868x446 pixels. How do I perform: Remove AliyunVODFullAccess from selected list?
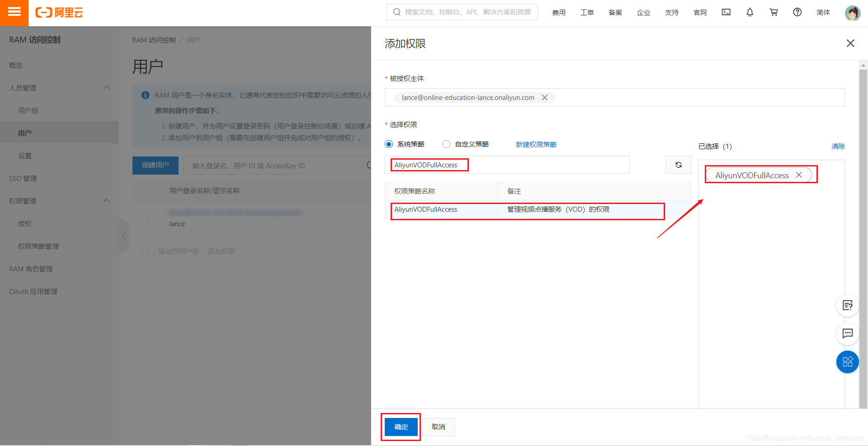click(799, 175)
